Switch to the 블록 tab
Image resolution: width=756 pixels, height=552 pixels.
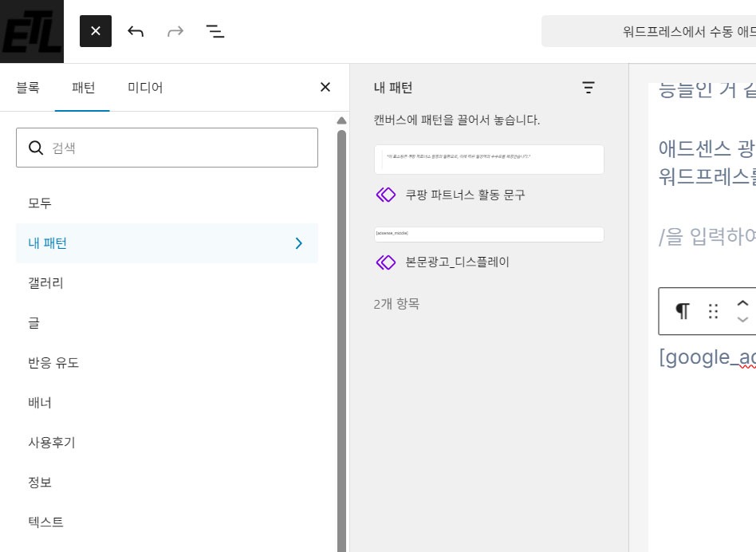pyautogui.click(x=28, y=88)
